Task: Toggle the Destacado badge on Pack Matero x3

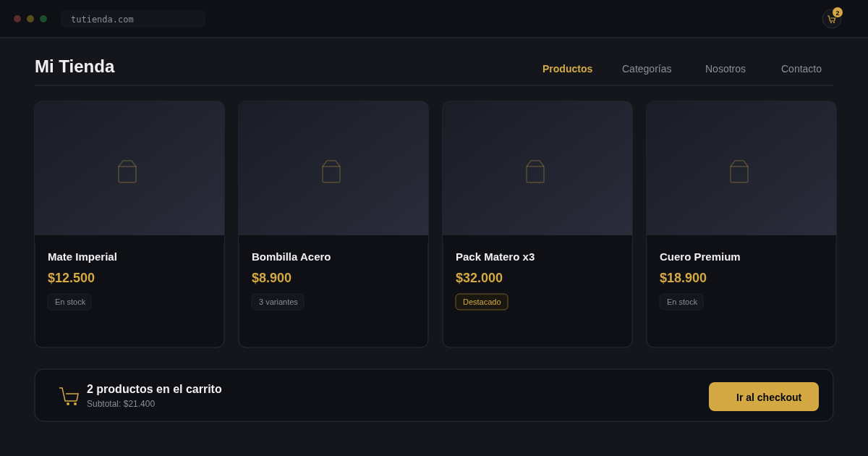Action: point(482,302)
